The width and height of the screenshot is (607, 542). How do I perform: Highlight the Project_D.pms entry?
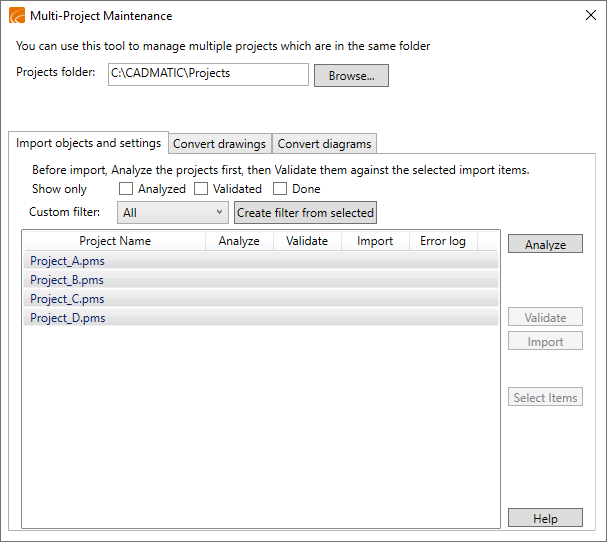(x=68, y=318)
